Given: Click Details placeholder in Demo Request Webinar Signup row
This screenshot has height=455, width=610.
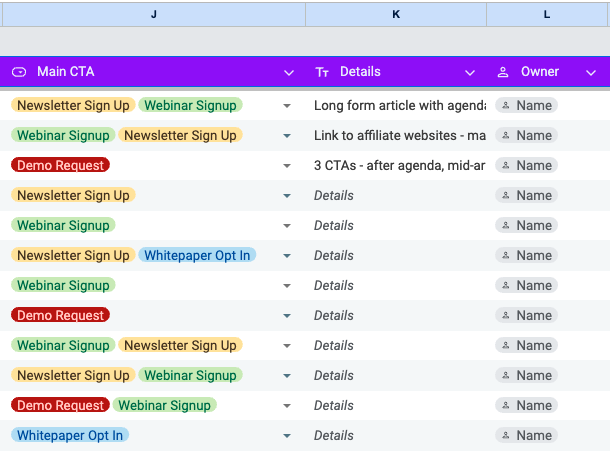Looking at the screenshot, I should click(x=334, y=405).
